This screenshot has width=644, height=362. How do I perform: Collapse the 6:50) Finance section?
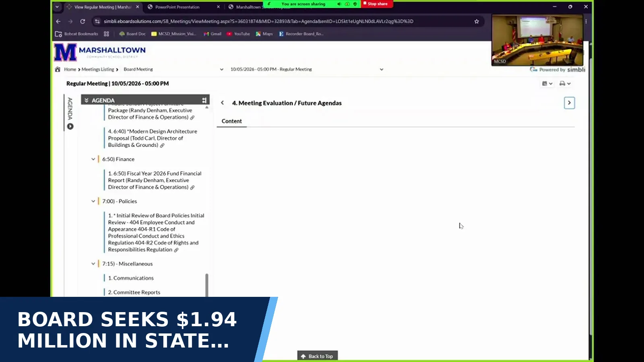[93, 159]
